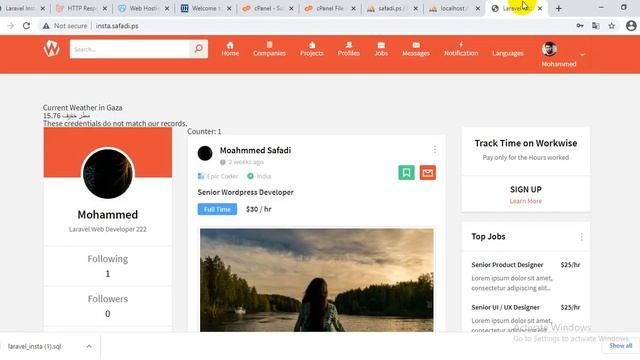
Task: Bookmark this page with star icon
Action: click(611, 26)
